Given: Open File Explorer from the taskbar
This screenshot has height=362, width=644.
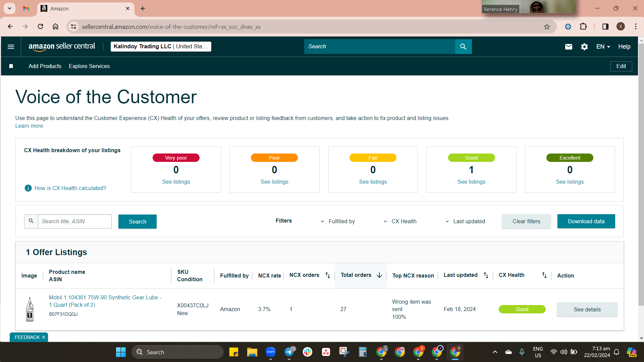Looking at the screenshot, I should click(x=252, y=352).
